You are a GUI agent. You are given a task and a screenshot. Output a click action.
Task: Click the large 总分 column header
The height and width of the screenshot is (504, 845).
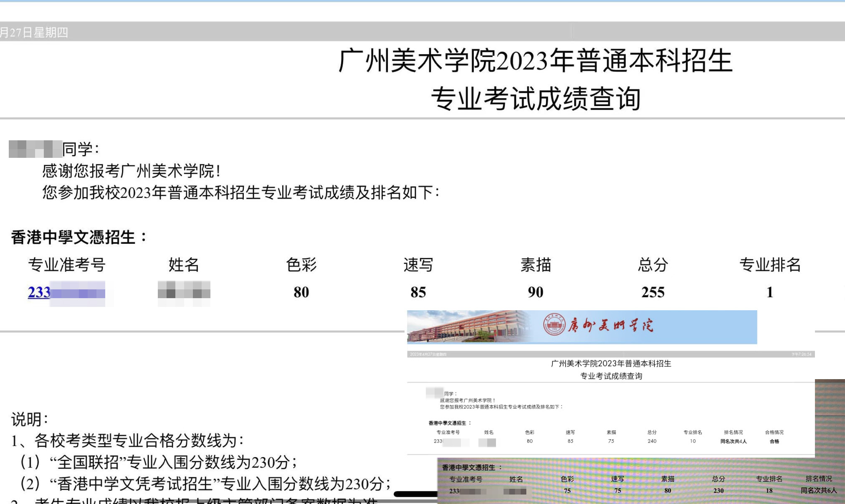click(653, 265)
